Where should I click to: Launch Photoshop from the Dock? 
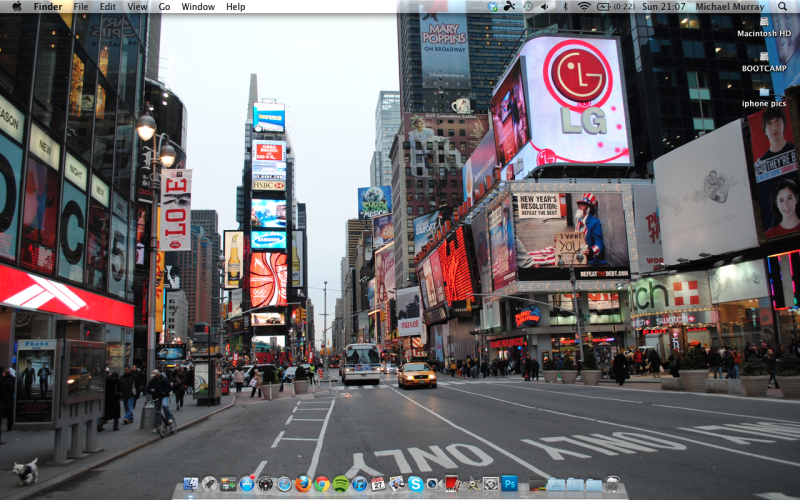coord(509,483)
